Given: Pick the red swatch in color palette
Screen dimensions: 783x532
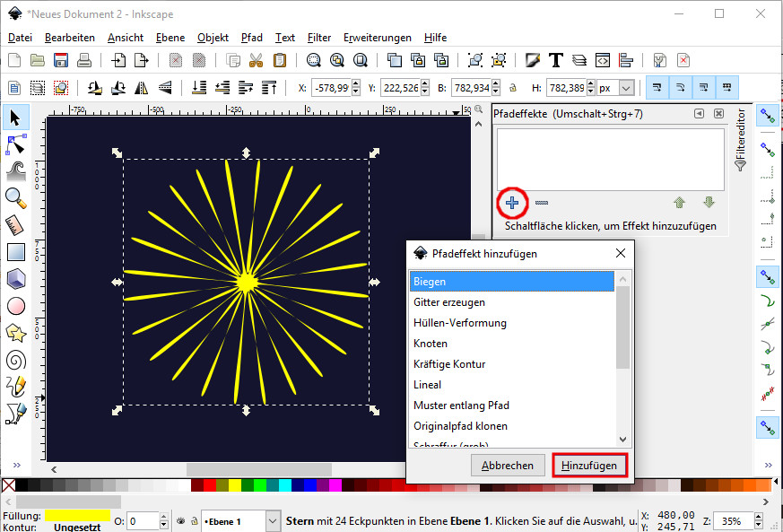Looking at the screenshot, I should point(211,485).
